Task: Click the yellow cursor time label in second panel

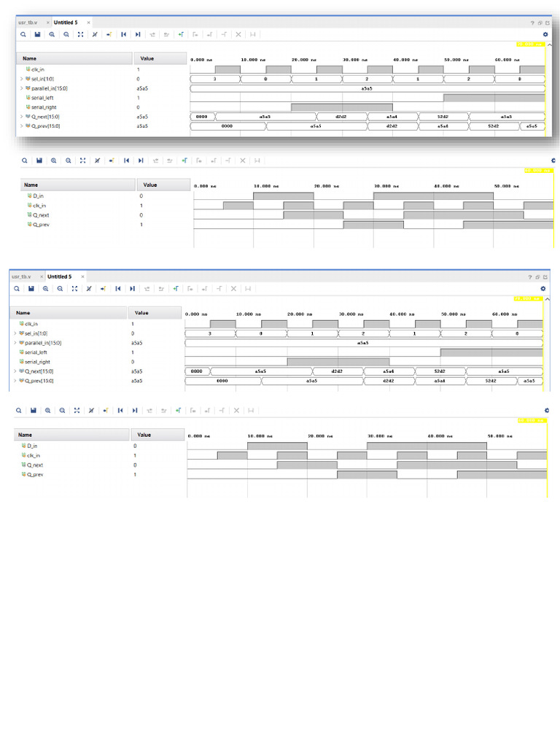Action: [539, 171]
